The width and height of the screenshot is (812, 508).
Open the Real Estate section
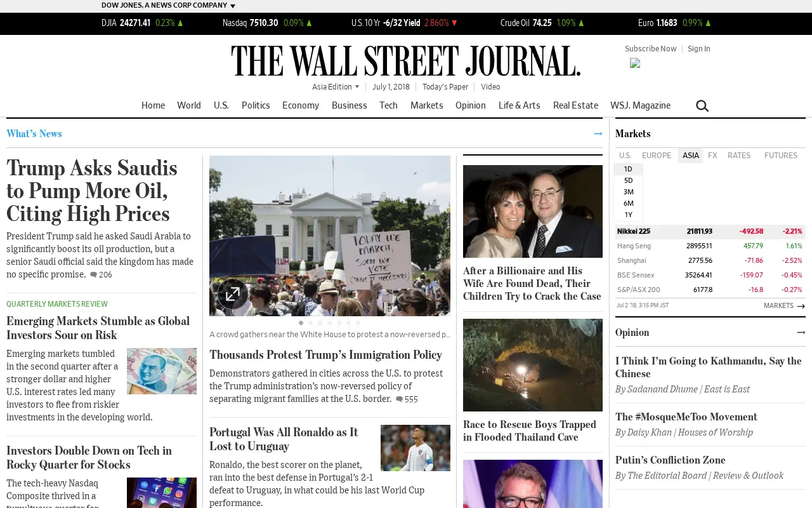point(575,105)
